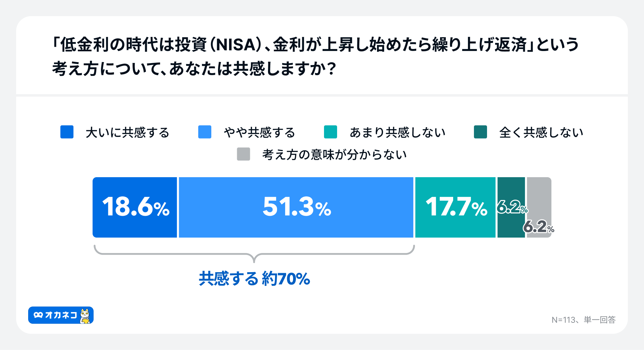Select the 51.3% light blue bar segment
This screenshot has height=350, width=644.
(296, 207)
